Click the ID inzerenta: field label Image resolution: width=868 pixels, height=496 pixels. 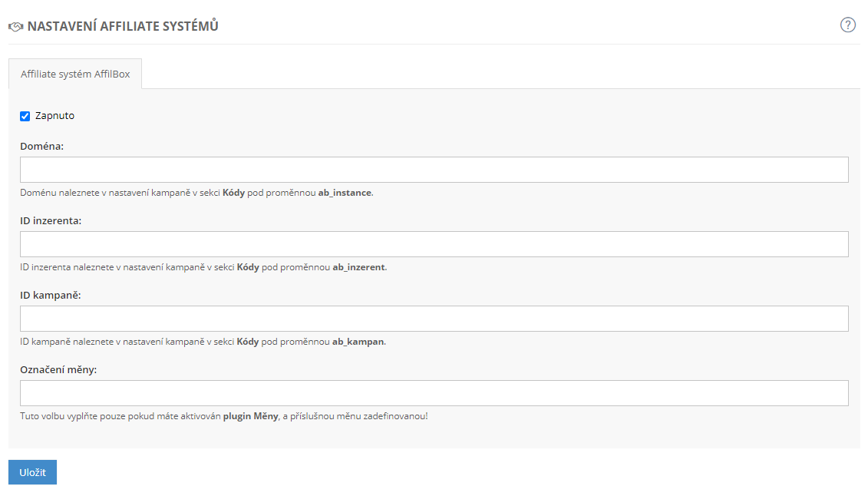(51, 220)
